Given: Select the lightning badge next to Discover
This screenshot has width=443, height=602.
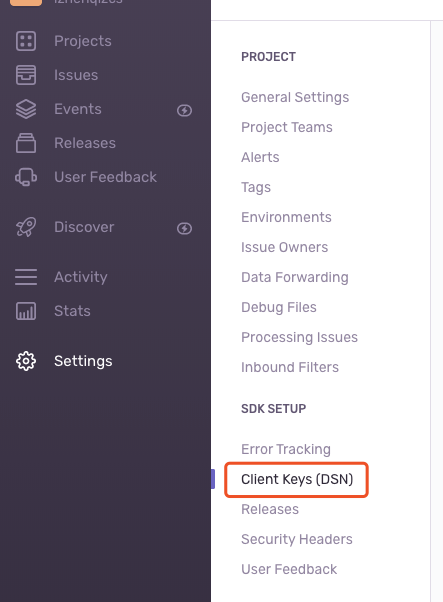Looking at the screenshot, I should [184, 228].
